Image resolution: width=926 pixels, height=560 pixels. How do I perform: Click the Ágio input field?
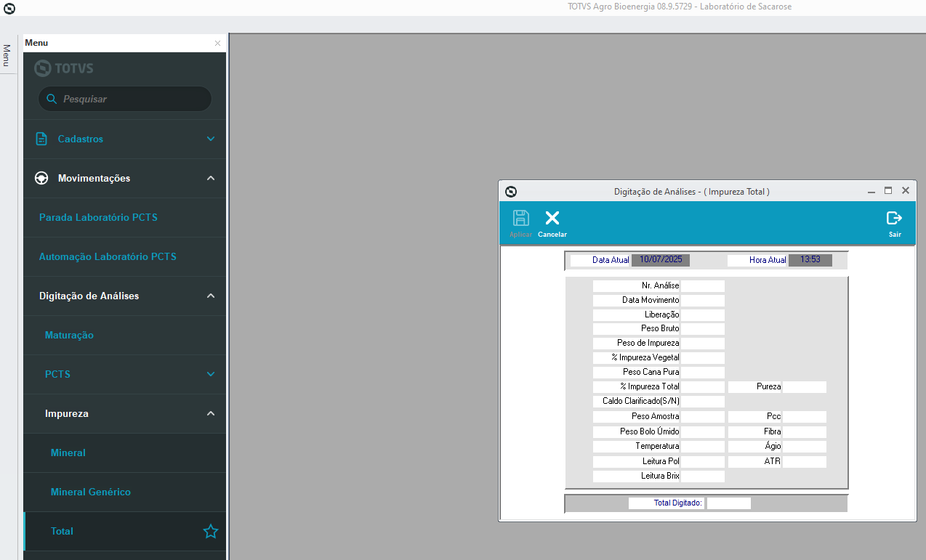pos(805,447)
